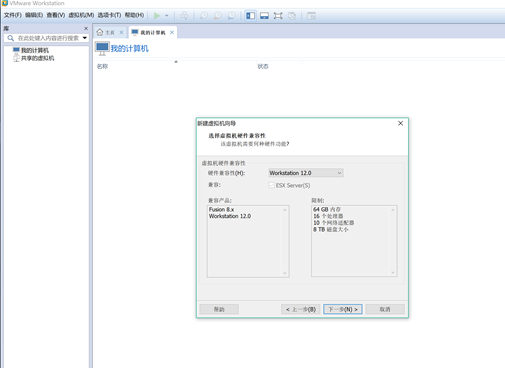Click the 16 个处理器 limitation entry

tap(328, 216)
